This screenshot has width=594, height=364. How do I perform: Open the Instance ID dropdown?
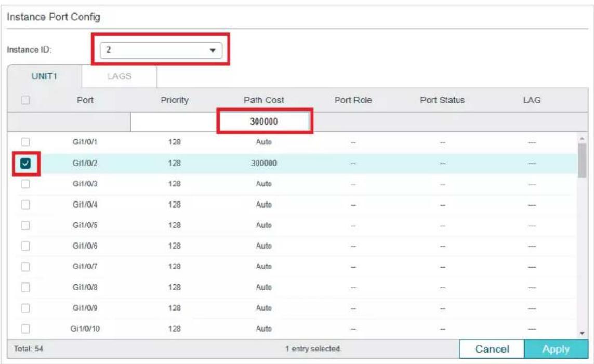[x=161, y=50]
